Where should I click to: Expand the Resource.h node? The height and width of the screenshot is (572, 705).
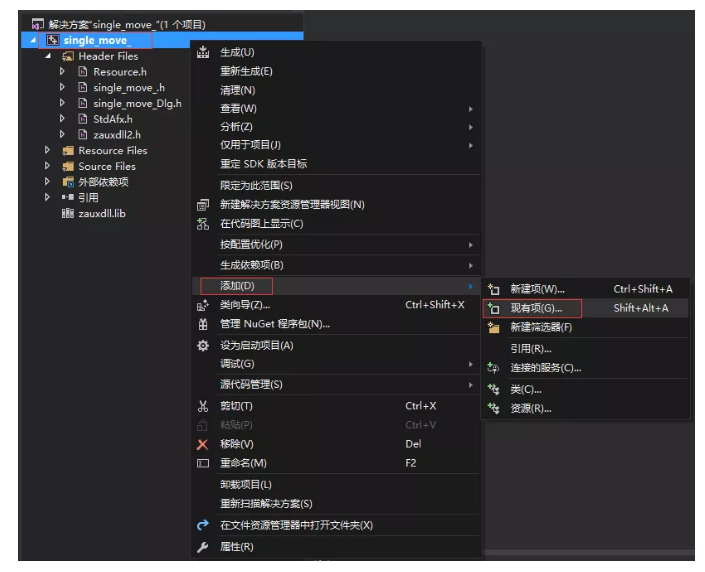(x=62, y=72)
